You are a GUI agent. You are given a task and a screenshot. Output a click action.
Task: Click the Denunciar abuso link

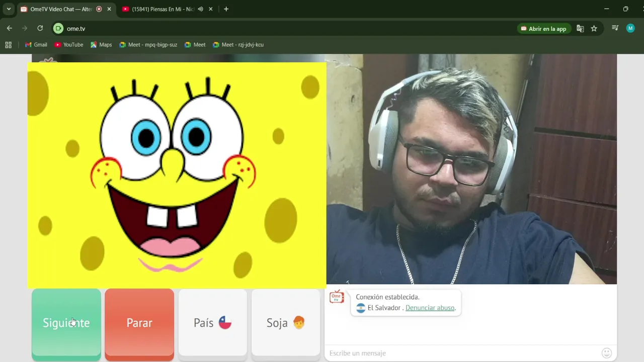[430, 308]
